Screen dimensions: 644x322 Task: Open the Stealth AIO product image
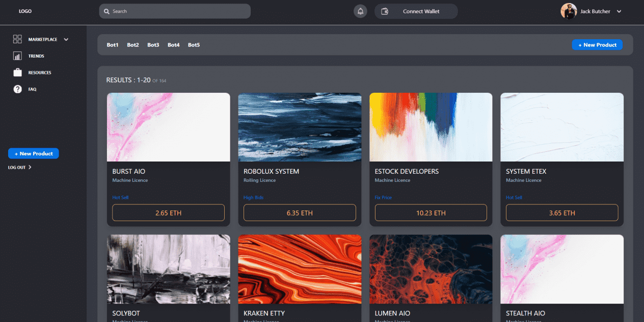(562, 269)
